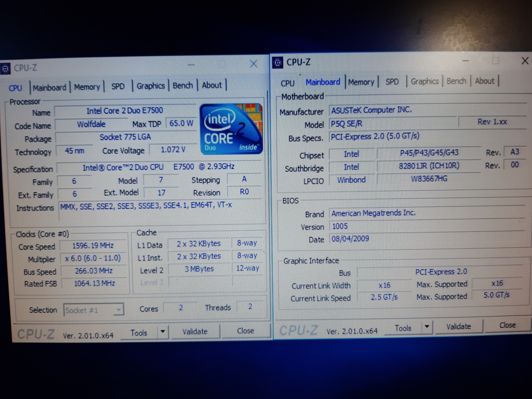This screenshot has width=532, height=399.
Task: Click the 3 MBytes Level 2 cache value
Action: tap(199, 269)
